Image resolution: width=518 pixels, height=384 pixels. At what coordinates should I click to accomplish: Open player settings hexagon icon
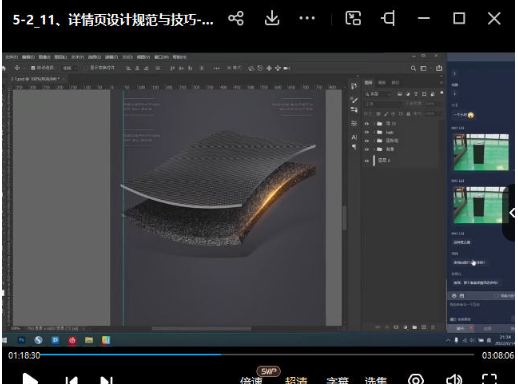(x=416, y=379)
